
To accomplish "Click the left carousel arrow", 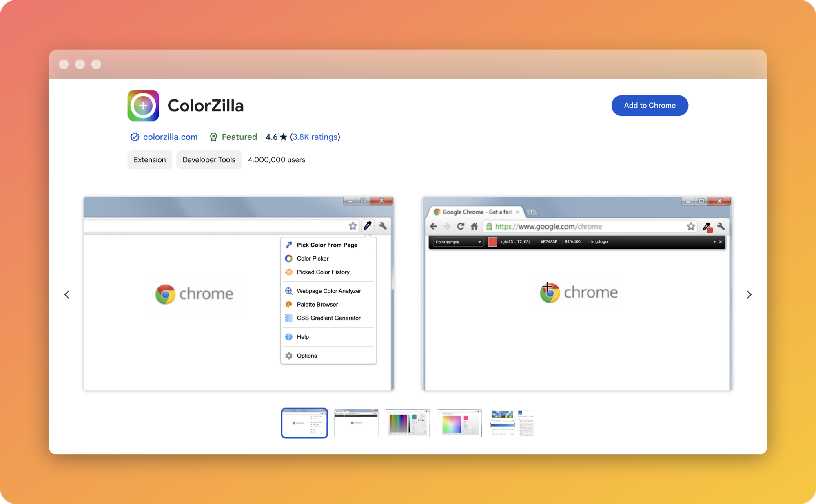I will 67,294.
